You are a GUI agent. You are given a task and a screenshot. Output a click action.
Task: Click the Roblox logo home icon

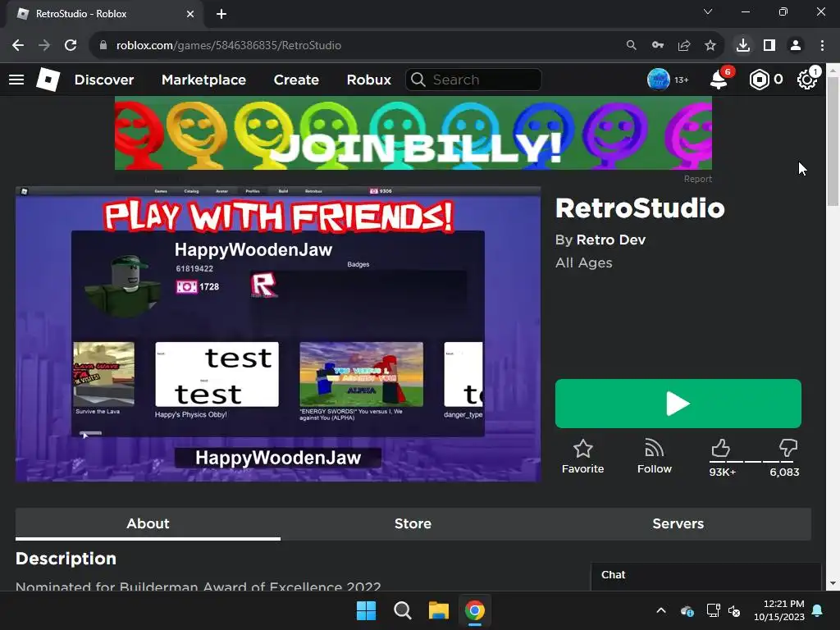[48, 80]
